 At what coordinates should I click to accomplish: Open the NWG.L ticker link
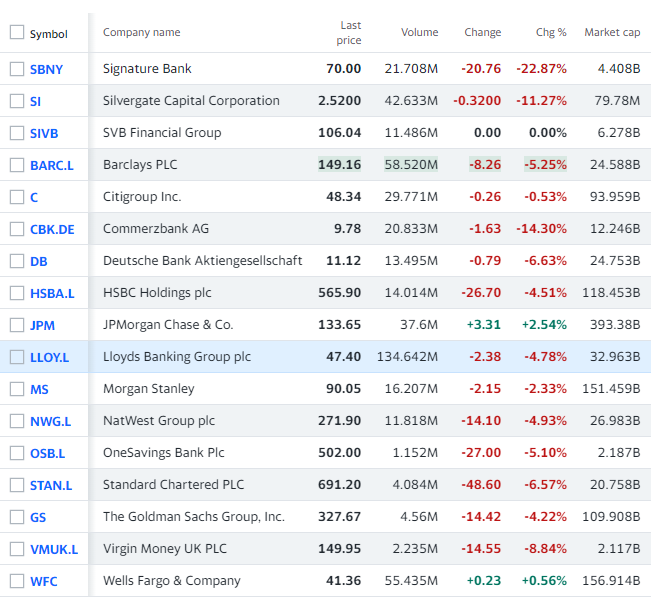(x=51, y=421)
